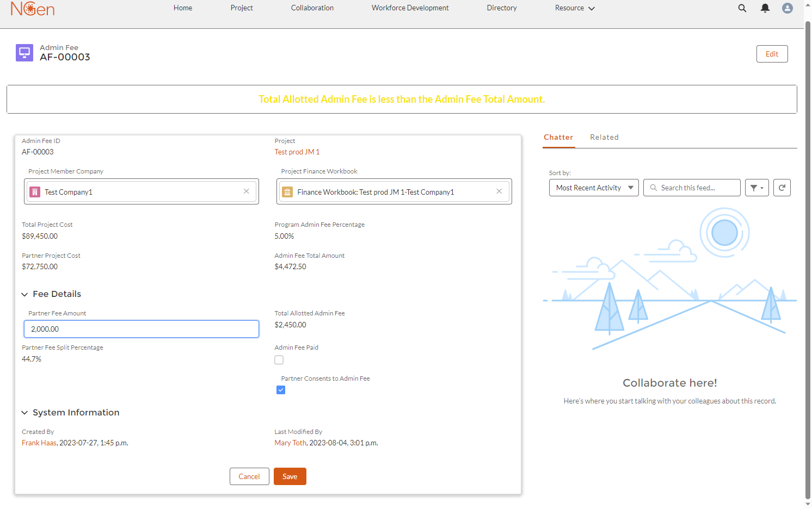The image size is (812, 509).
Task: Click the Finance Workbook bank icon
Action: coord(287,192)
